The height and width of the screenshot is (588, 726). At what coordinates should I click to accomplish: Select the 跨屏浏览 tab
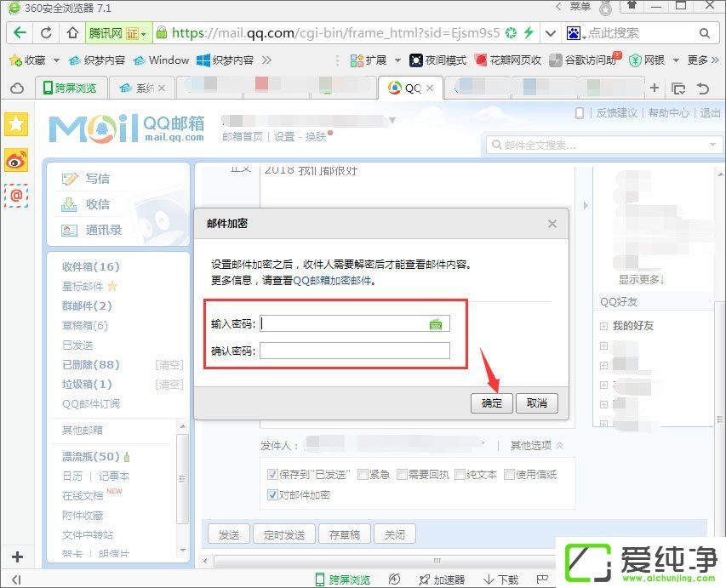[x=71, y=87]
